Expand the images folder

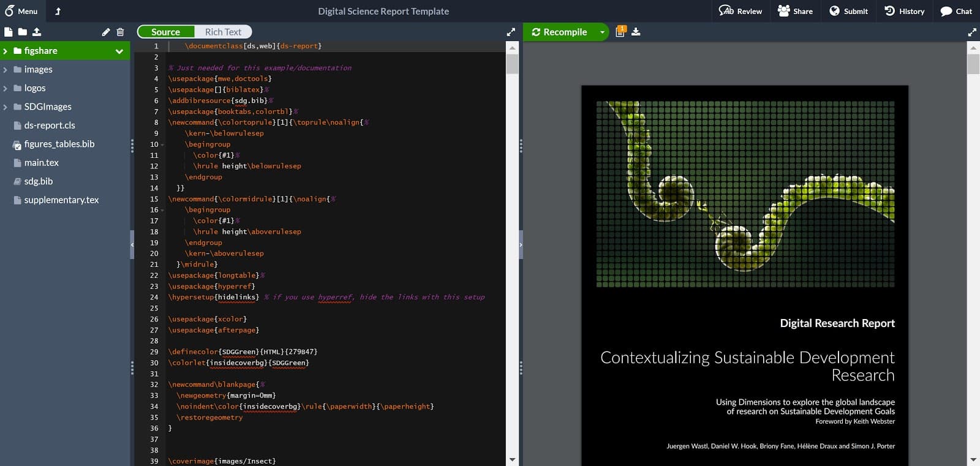(x=6, y=70)
